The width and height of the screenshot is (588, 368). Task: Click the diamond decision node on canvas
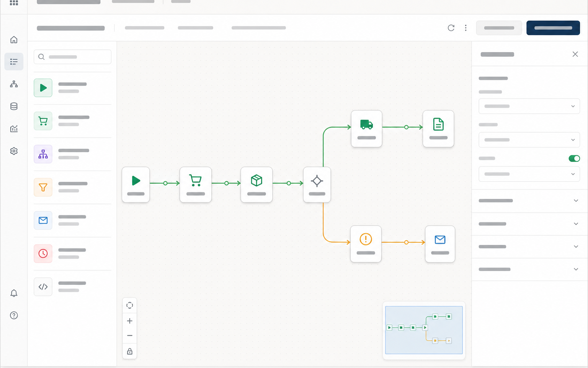(x=317, y=185)
